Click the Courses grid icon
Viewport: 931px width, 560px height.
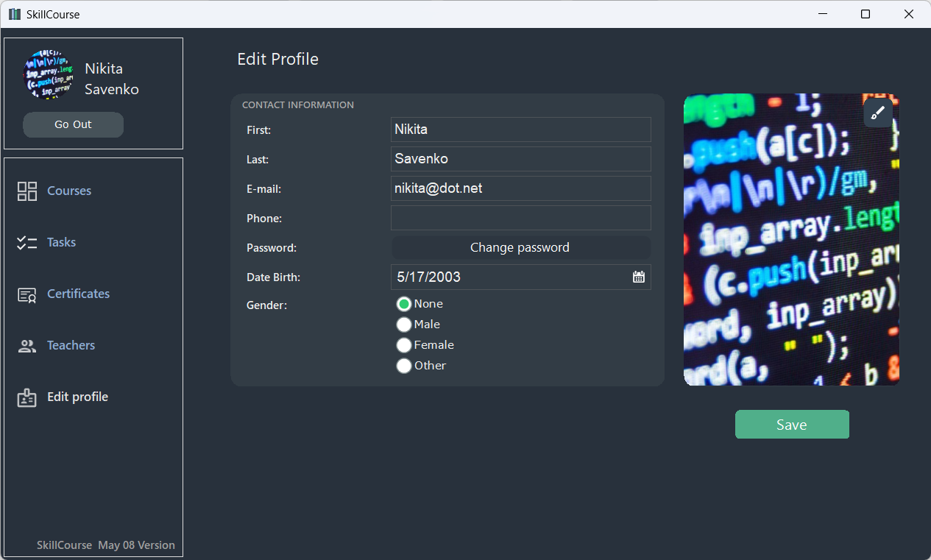point(27,191)
